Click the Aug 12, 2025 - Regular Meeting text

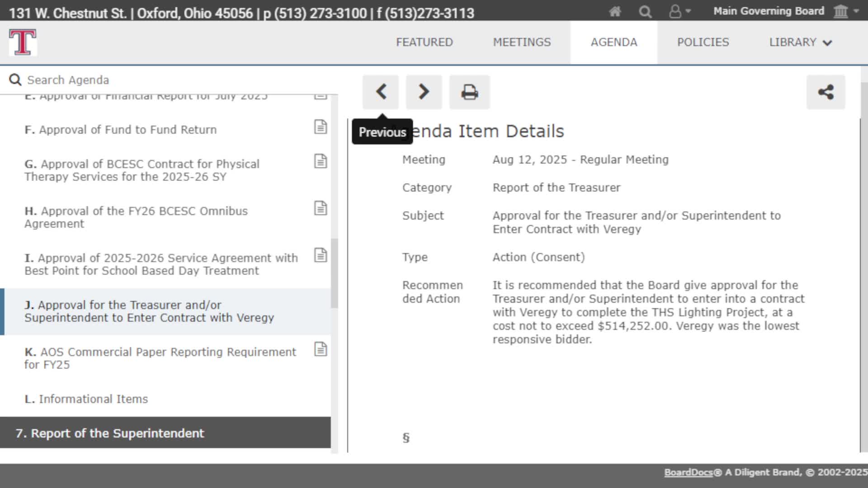pos(580,160)
